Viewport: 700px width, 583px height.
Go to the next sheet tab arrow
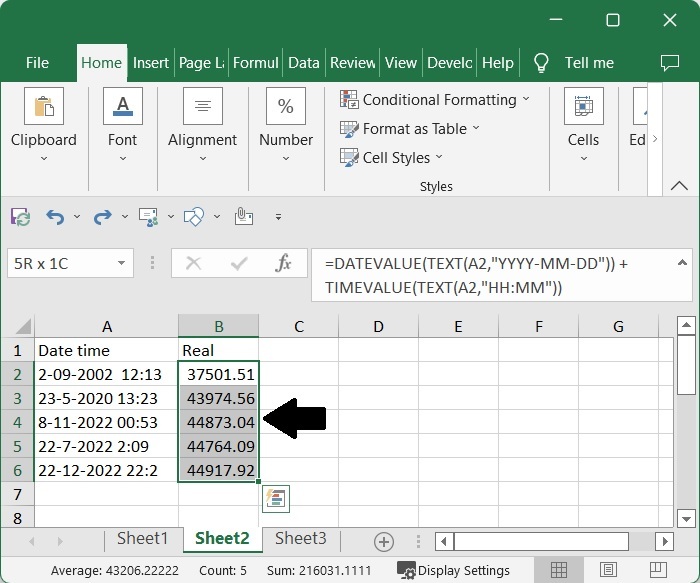click(60, 541)
